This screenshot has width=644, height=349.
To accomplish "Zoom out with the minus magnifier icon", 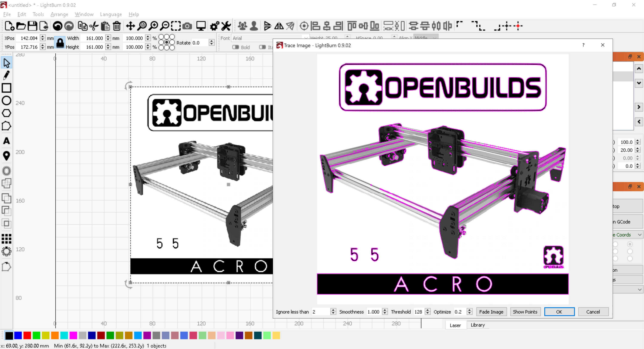I will tap(165, 26).
